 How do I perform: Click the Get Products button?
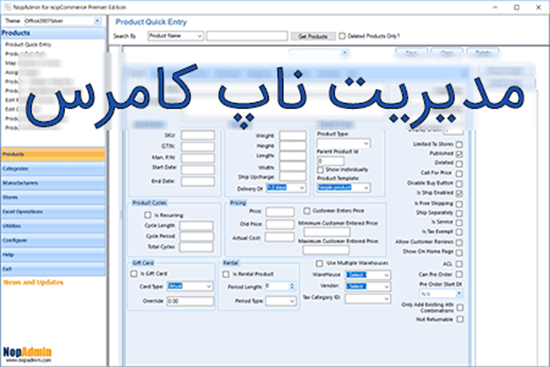pos(313,36)
